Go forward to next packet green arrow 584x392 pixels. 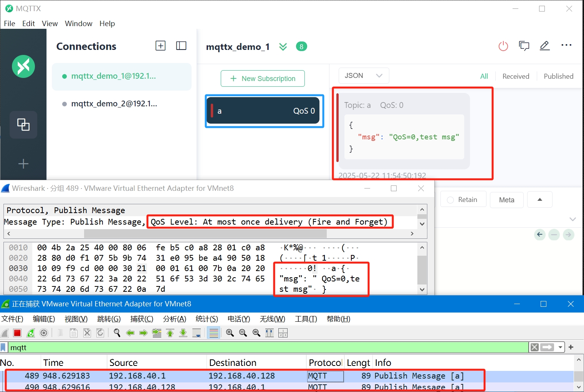point(143,333)
